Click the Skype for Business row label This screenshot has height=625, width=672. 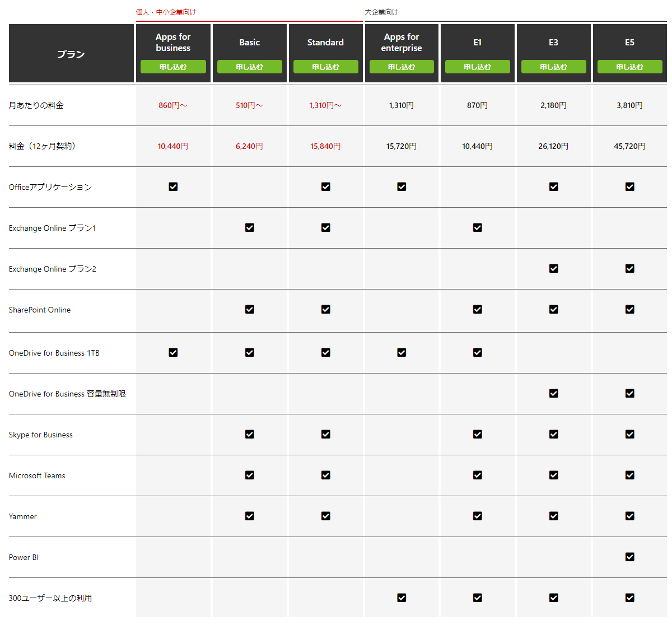pos(41,435)
